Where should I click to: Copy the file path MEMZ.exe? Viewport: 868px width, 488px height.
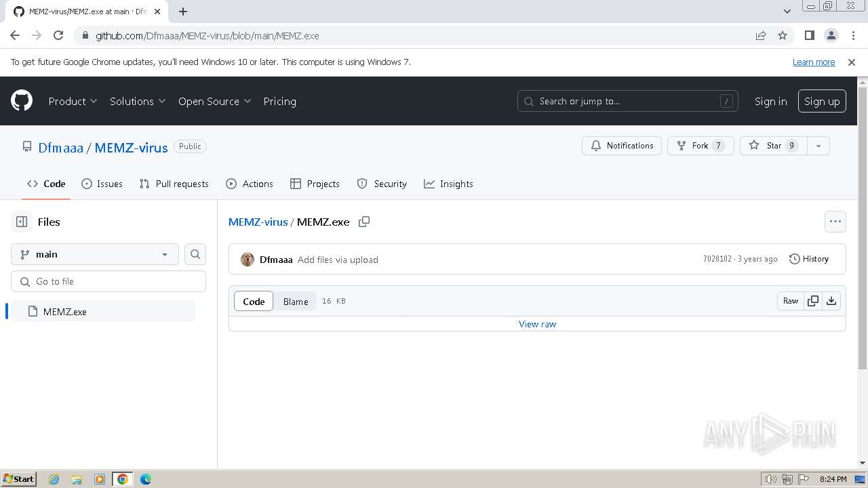[x=364, y=222]
